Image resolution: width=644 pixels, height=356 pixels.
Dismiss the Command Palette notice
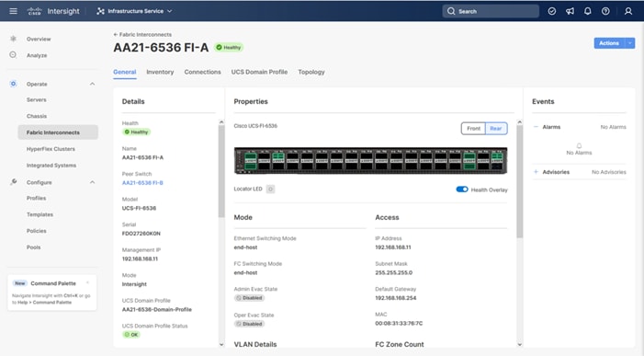tap(87, 282)
